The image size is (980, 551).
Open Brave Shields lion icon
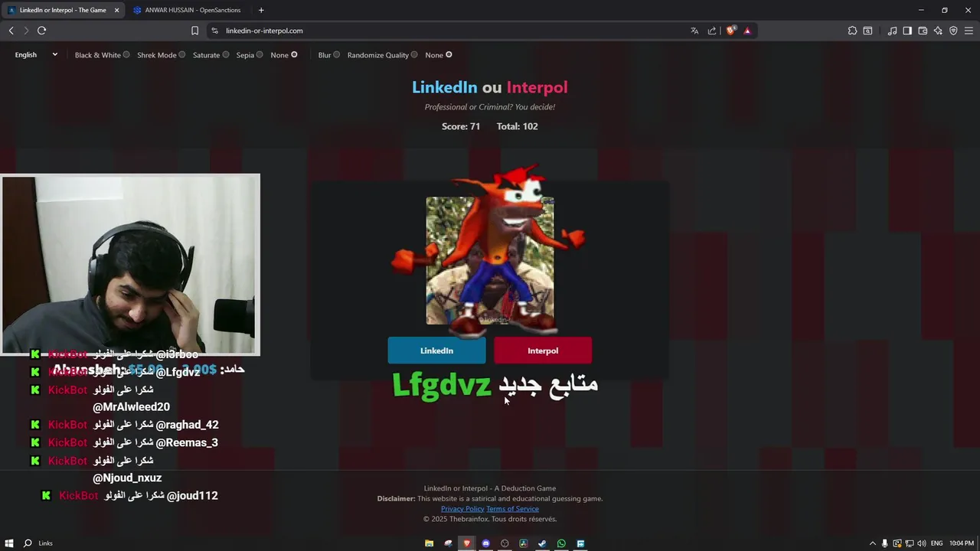[731, 31]
